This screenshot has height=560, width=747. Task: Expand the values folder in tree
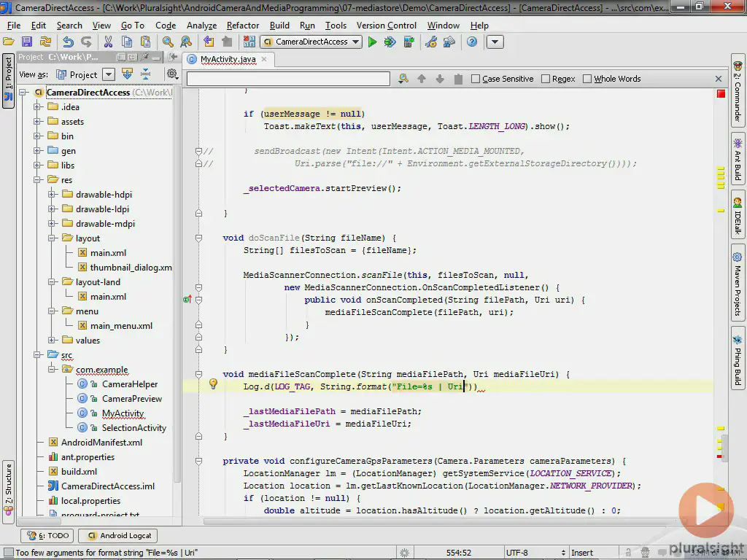tap(52, 341)
